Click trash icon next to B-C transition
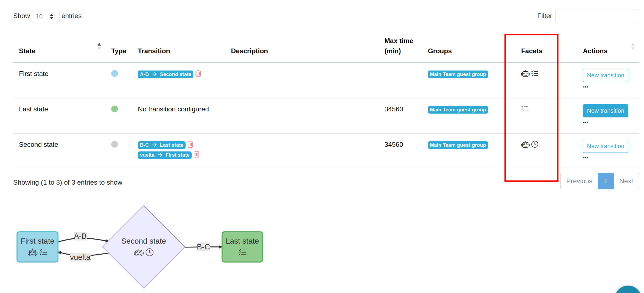This screenshot has height=293, width=644. pos(190,145)
